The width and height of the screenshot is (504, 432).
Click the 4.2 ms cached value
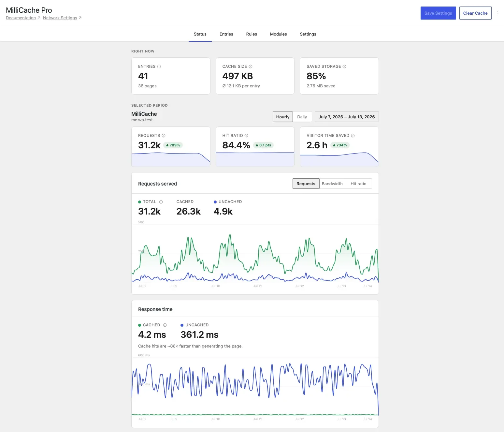(152, 335)
